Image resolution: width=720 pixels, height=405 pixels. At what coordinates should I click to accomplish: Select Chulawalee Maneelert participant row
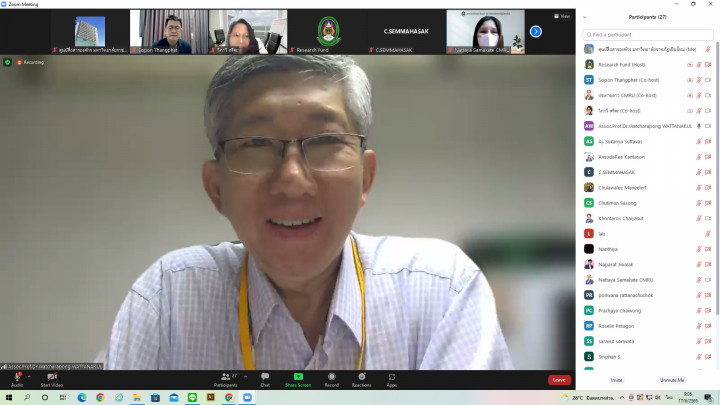pyautogui.click(x=648, y=187)
